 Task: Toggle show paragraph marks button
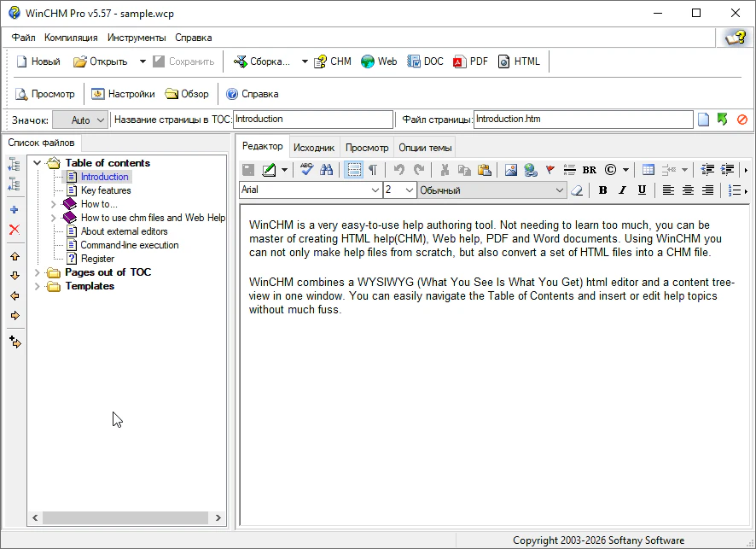373,170
